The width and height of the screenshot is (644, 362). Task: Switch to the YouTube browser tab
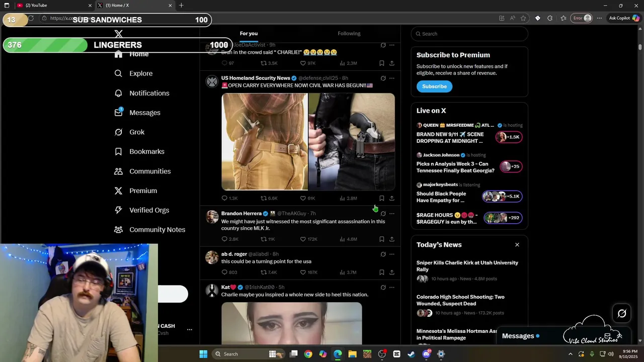tap(53, 6)
